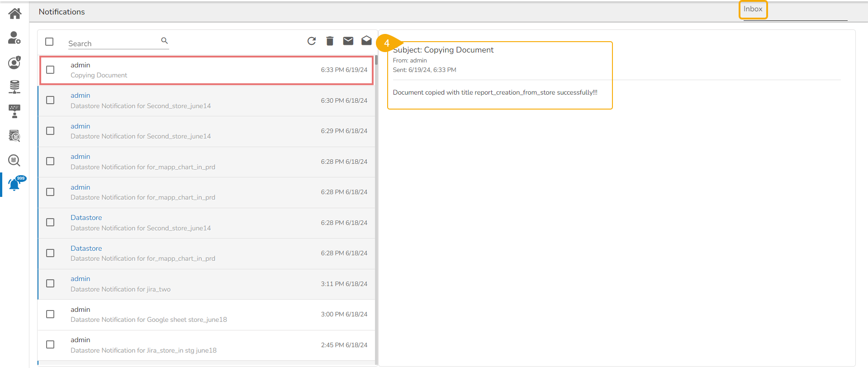Open the user settings sidebar icon
The image size is (868, 368).
tap(14, 38)
